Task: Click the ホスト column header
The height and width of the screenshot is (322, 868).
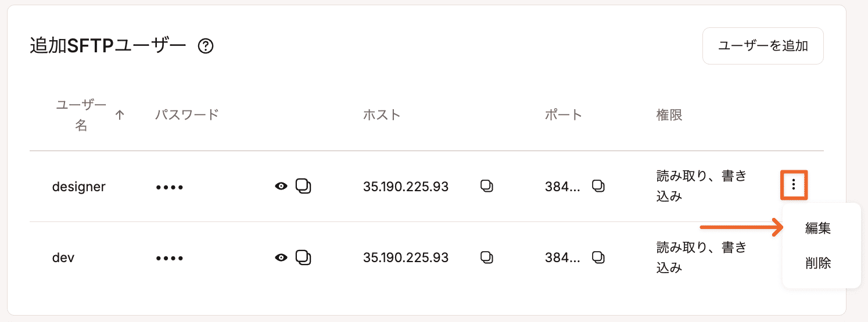Action: [x=382, y=115]
